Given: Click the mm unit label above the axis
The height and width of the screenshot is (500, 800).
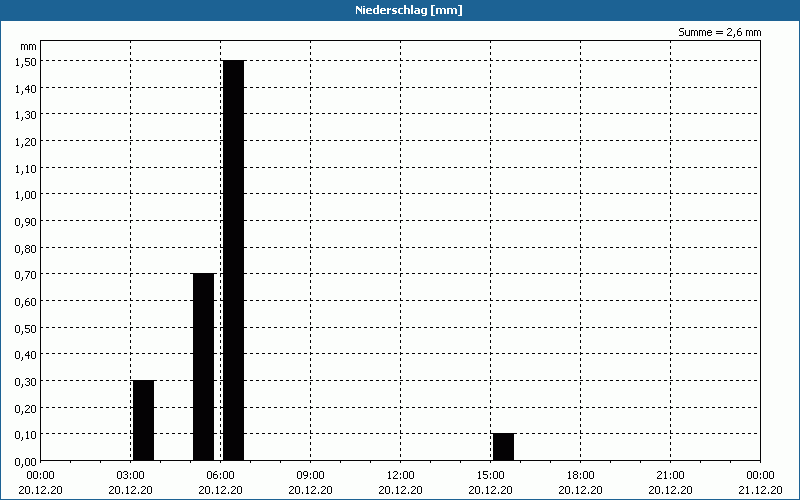Looking at the screenshot, I should click(x=29, y=46).
